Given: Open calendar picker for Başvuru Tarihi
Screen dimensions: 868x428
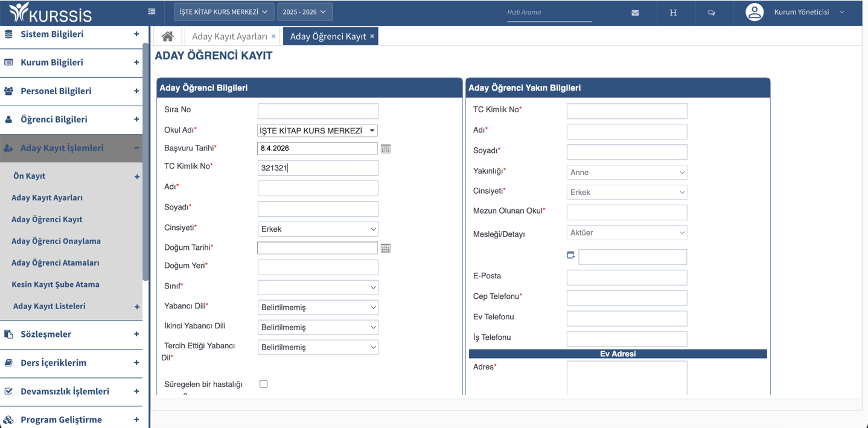Looking at the screenshot, I should pyautogui.click(x=386, y=149).
